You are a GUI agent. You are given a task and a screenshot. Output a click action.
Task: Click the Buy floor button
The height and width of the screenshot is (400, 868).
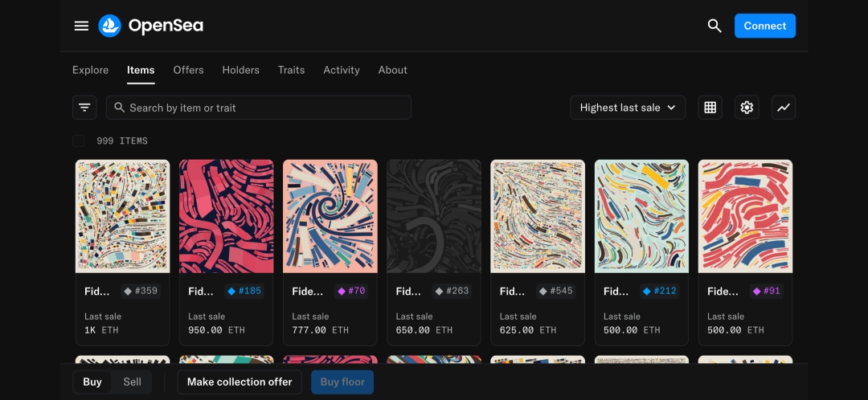click(x=342, y=382)
